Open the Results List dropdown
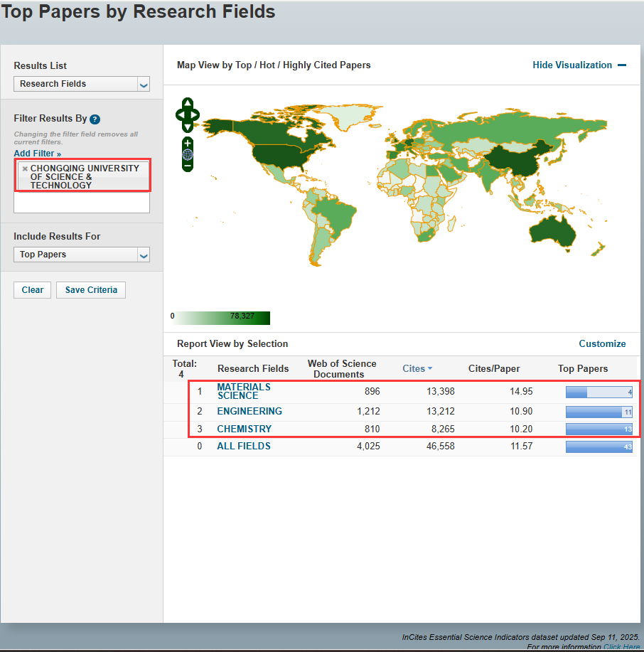This screenshot has width=644, height=652. pyautogui.click(x=82, y=84)
